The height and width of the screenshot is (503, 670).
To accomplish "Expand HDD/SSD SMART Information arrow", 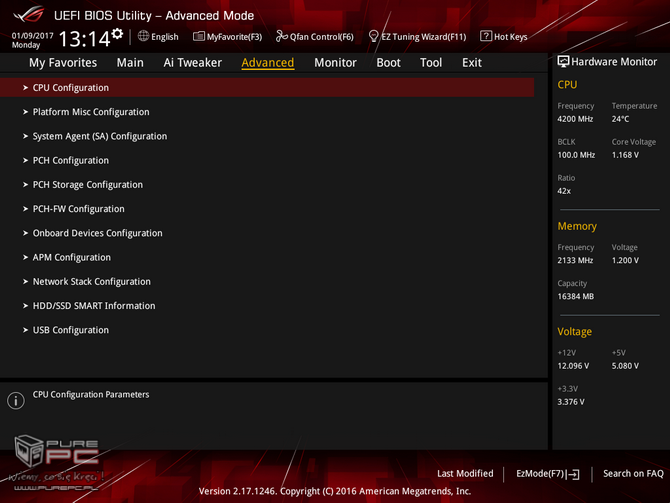I will 26,306.
